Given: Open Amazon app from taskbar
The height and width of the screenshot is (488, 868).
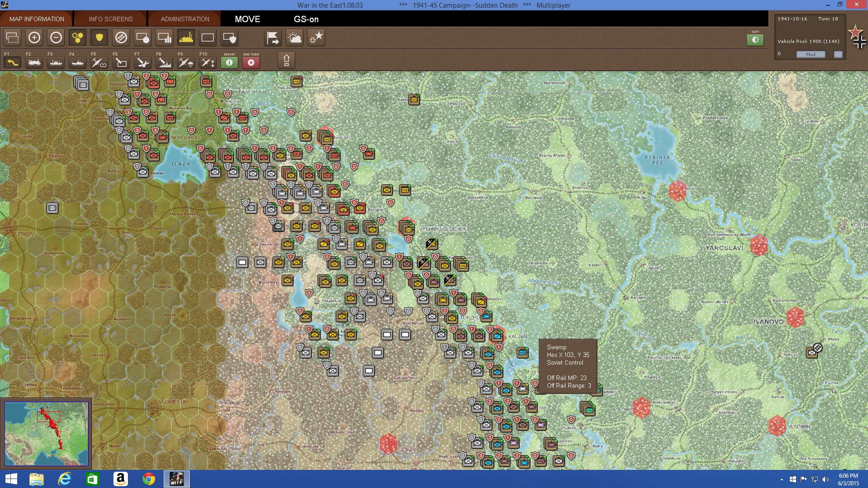Looking at the screenshot, I should pyautogui.click(x=121, y=479).
